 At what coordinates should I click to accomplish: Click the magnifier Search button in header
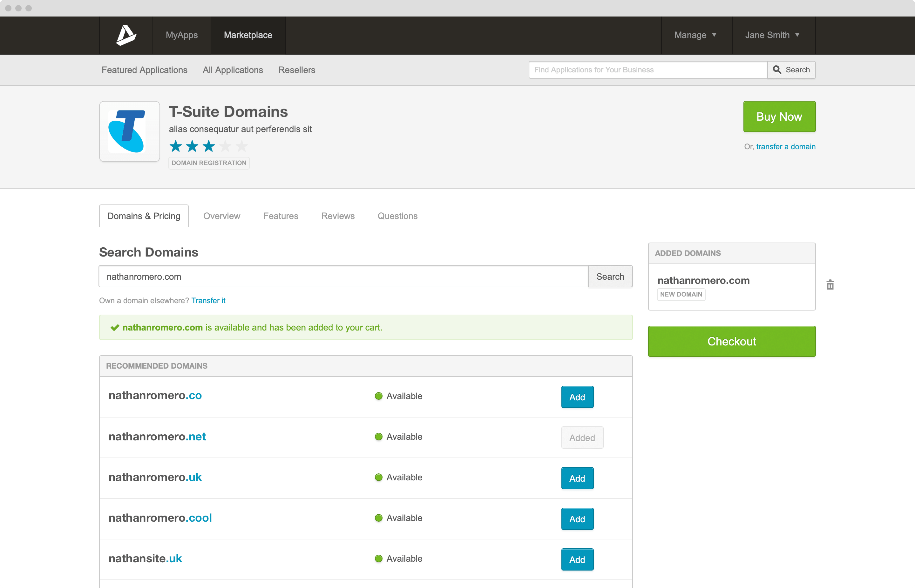point(791,70)
